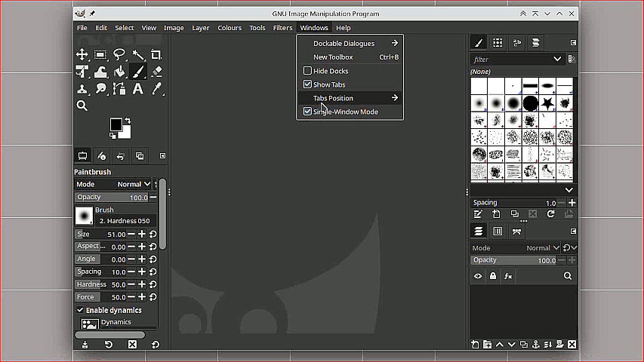This screenshot has width=644, height=362.
Task: Adjust Paintbrush Opacity slider
Action: [112, 197]
